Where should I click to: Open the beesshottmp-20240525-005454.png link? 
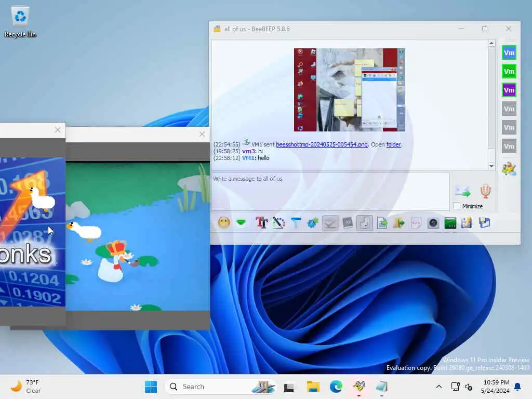click(322, 144)
